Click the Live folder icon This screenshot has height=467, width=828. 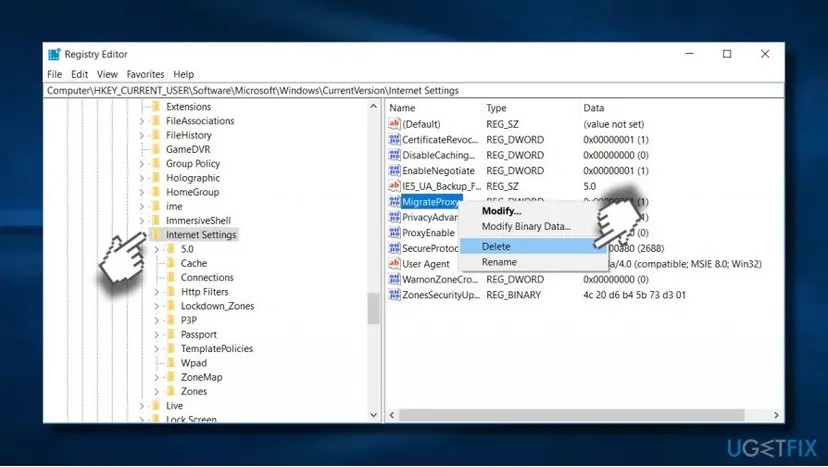click(156, 406)
